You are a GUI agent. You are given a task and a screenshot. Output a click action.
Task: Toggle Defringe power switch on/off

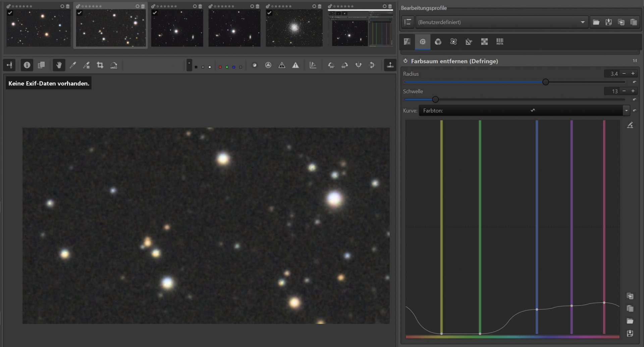(x=406, y=61)
